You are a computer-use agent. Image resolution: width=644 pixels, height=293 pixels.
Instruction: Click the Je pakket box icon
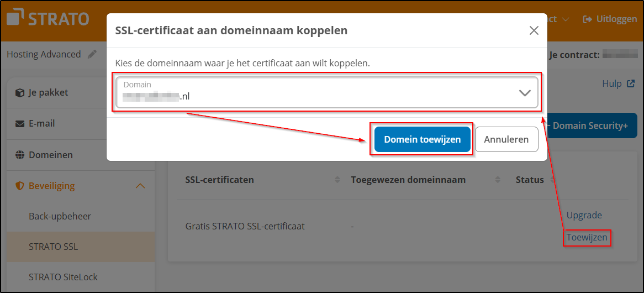click(x=19, y=93)
